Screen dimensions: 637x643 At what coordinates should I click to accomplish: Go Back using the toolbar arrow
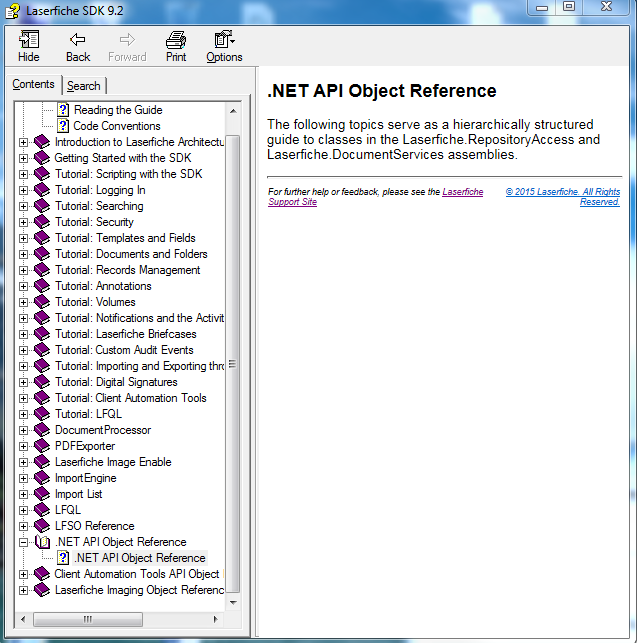click(x=78, y=40)
